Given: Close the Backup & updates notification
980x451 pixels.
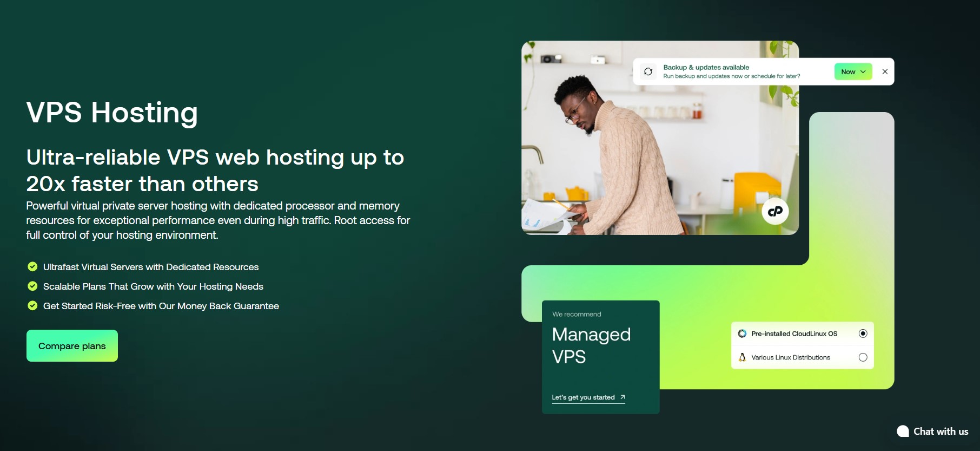Looking at the screenshot, I should pyautogui.click(x=885, y=71).
